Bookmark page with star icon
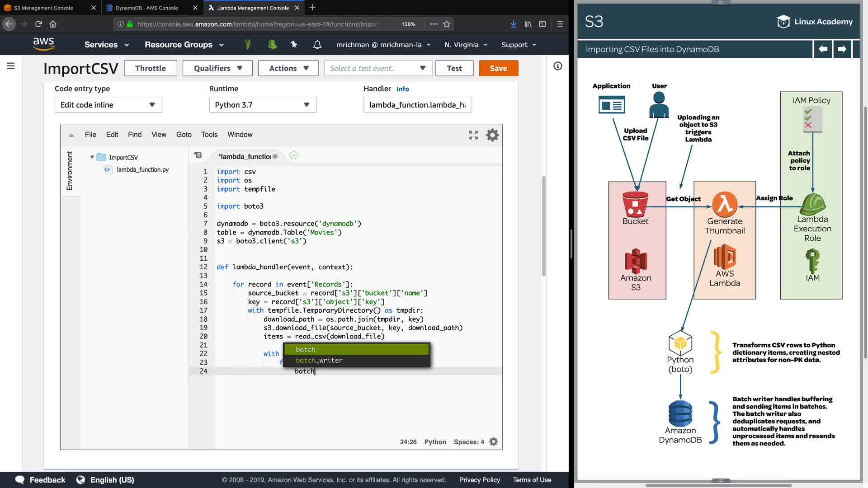 [x=447, y=24]
